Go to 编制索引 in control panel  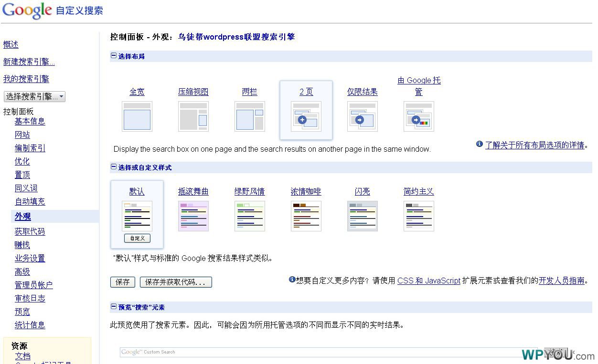[30, 148]
